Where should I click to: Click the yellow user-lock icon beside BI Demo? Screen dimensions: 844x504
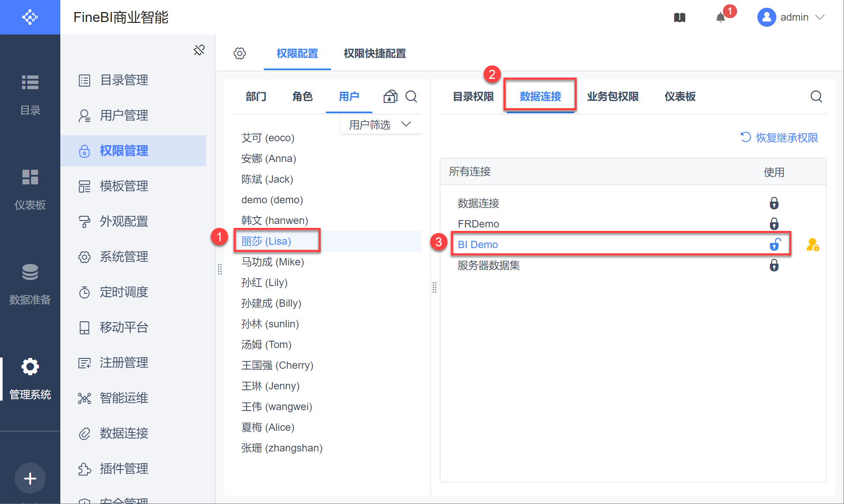coord(813,245)
